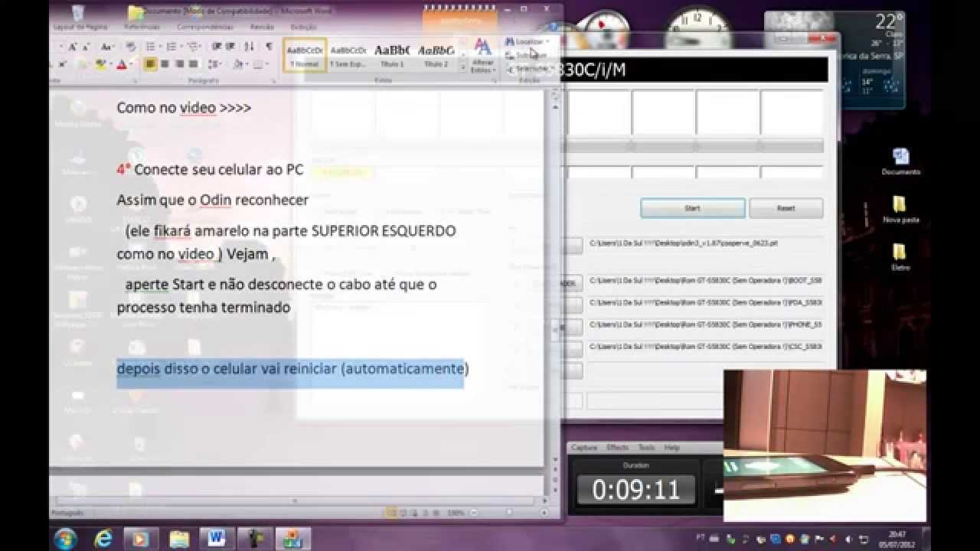Apply the Sem Espaçamento style

pyautogui.click(x=348, y=55)
